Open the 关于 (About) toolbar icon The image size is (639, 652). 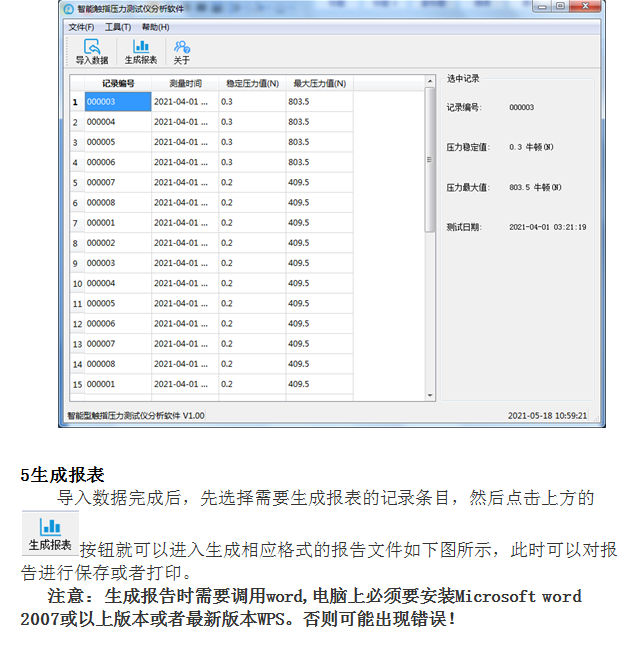coord(181,51)
